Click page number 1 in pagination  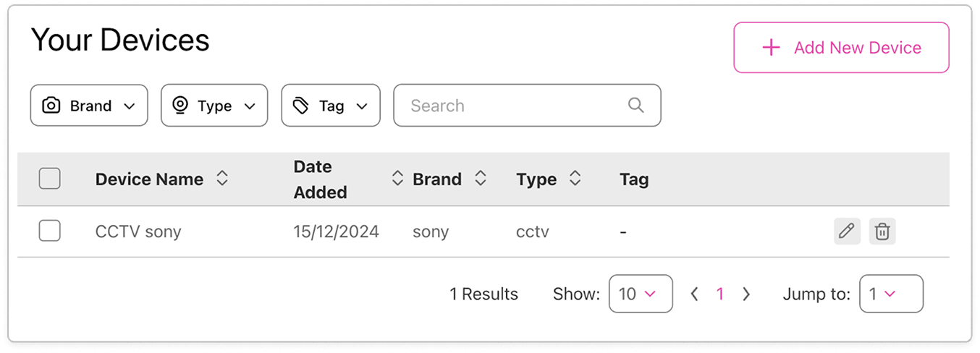pyautogui.click(x=719, y=294)
